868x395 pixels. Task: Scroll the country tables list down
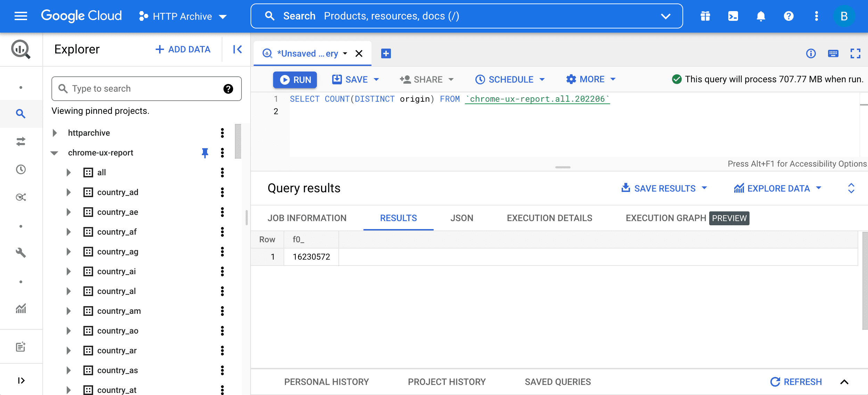[x=243, y=332]
